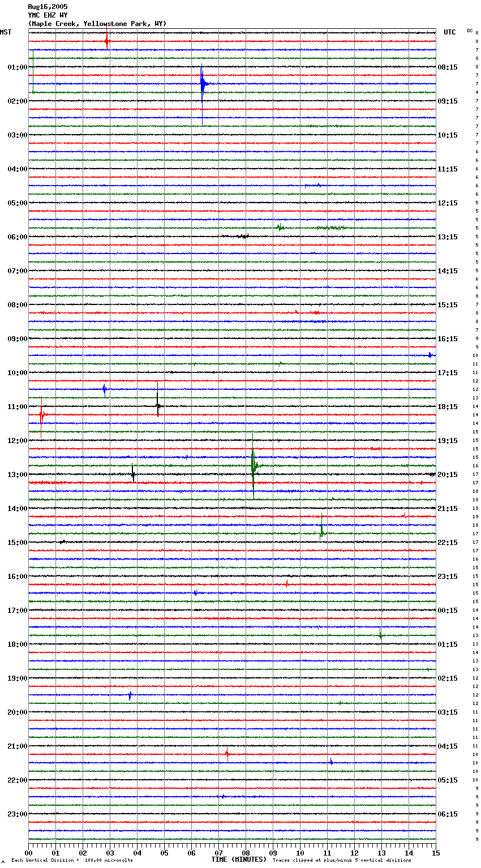Select the 15:00 MST time label

18,543
